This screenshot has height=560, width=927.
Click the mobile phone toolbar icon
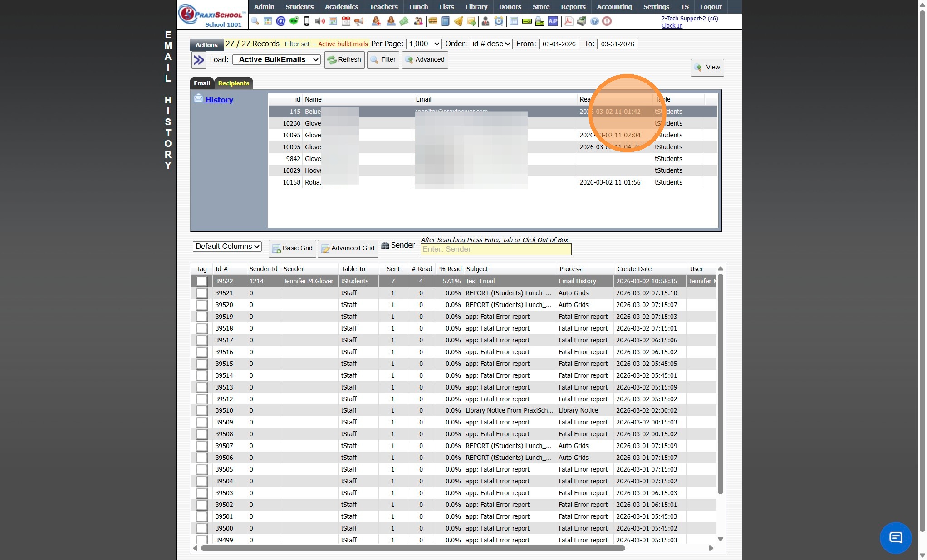(x=307, y=21)
